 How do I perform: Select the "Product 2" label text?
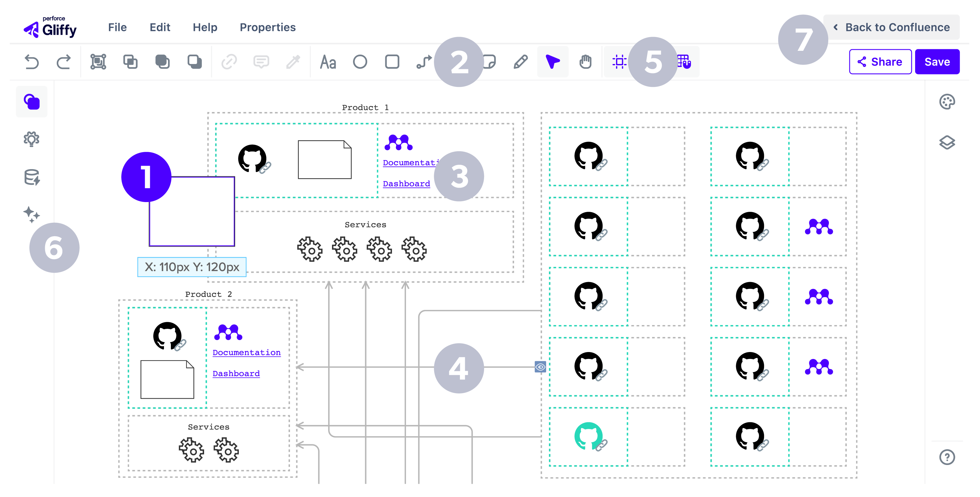click(208, 294)
